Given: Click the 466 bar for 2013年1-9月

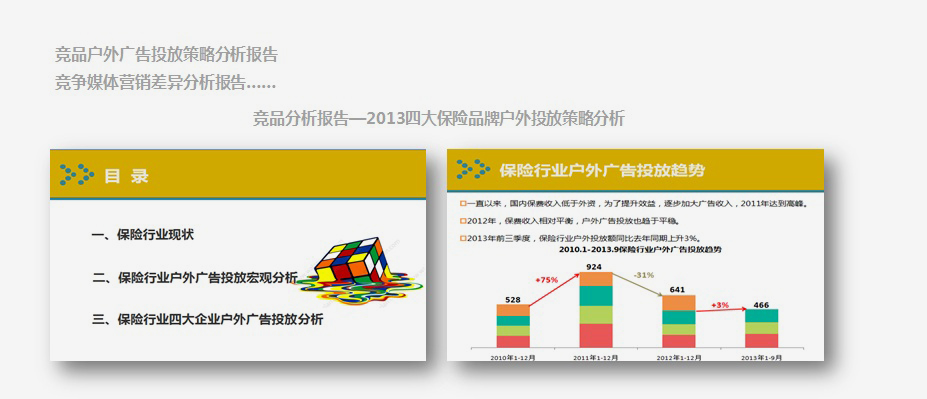Looking at the screenshot, I should coord(761,328).
